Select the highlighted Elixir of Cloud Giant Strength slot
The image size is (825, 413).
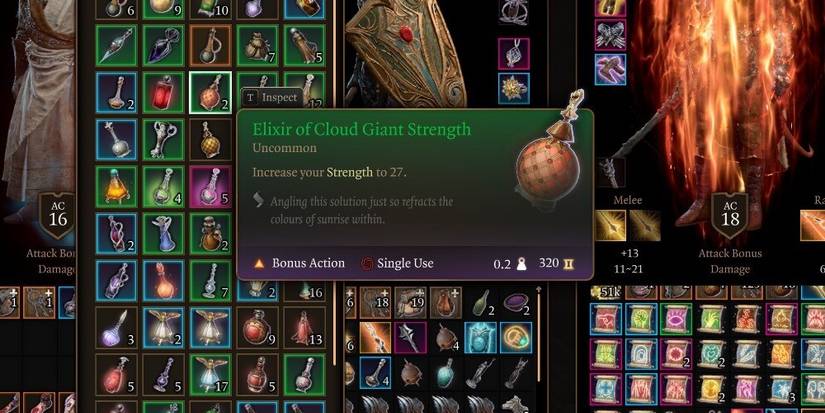click(x=210, y=93)
